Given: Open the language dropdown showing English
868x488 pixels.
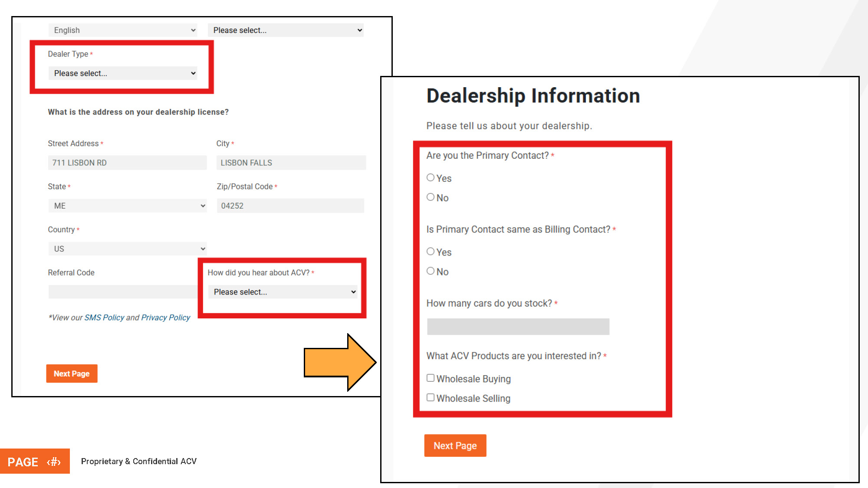Looking at the screenshot, I should click(x=123, y=30).
